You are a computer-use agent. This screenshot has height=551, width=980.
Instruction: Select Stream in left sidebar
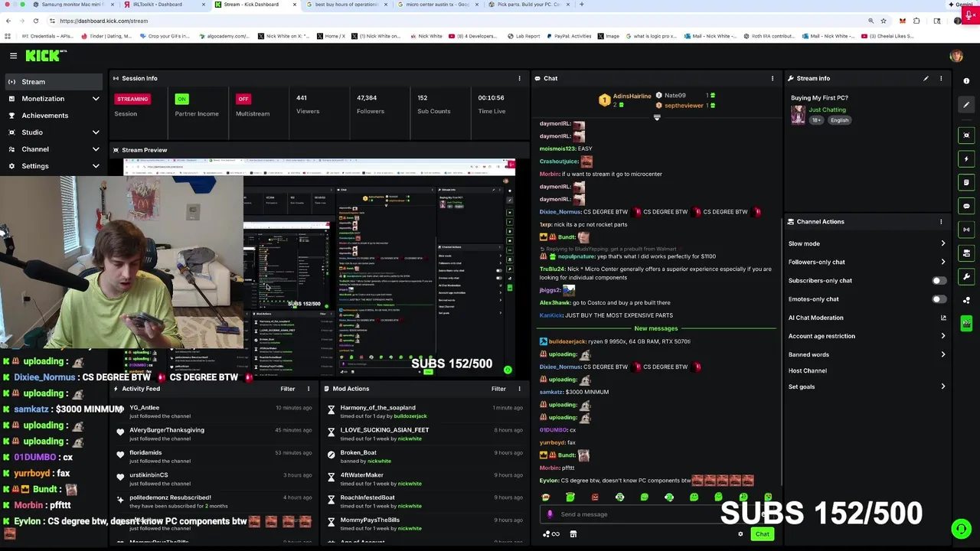[x=52, y=82]
